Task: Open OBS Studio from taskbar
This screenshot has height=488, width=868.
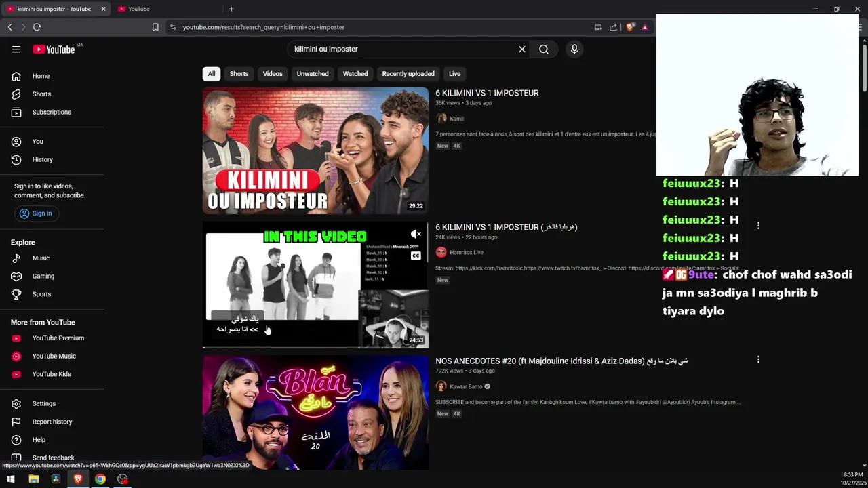Action: [123, 479]
